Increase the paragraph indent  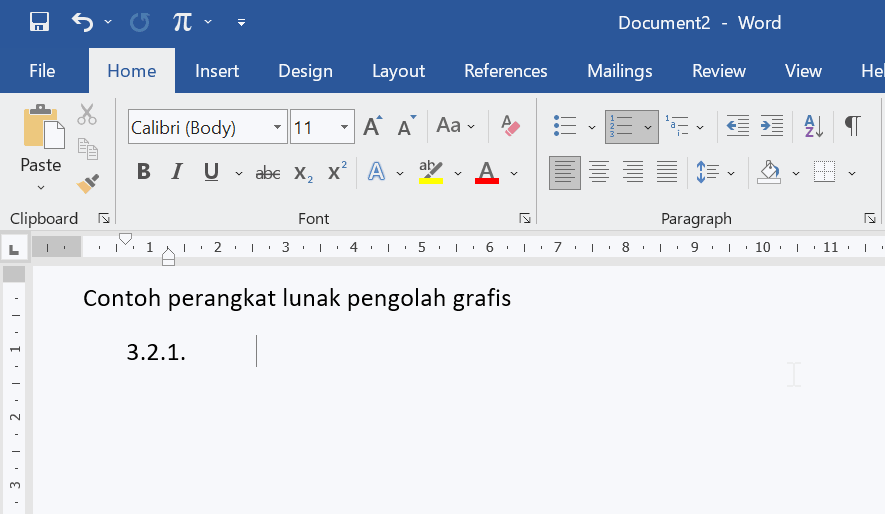tap(772, 126)
